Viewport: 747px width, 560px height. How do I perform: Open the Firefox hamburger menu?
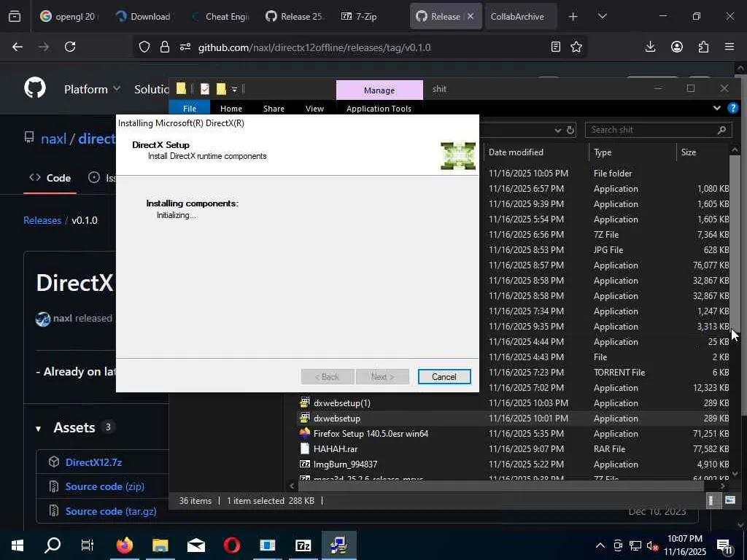coord(729,47)
